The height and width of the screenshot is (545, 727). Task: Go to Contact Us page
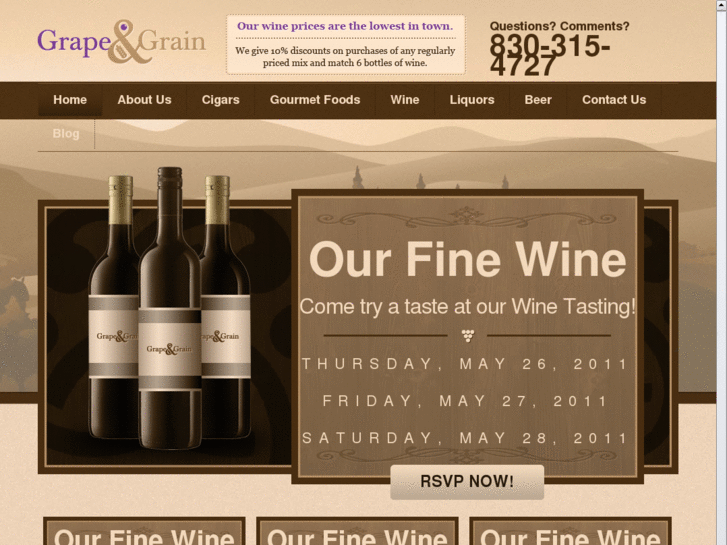tap(614, 100)
